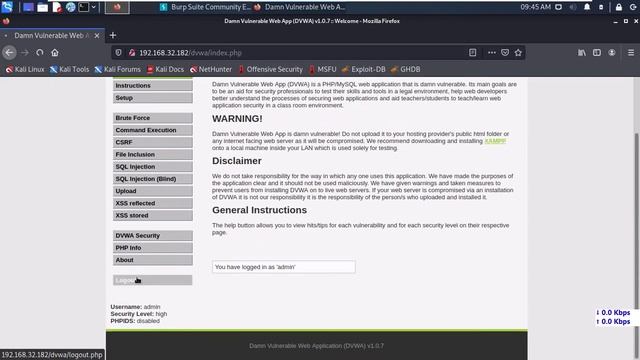640x360 pixels.
Task: Open Exploit-DB bookmark
Action: [x=364, y=69]
